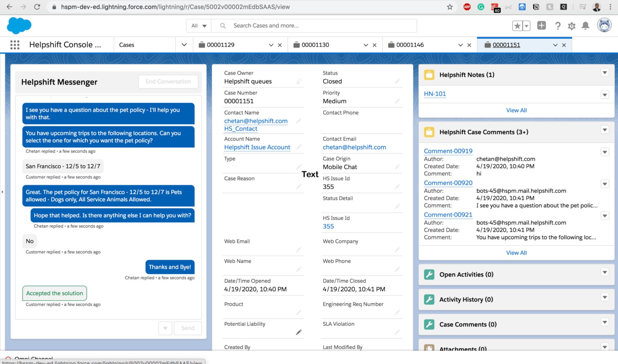Open the Comment-00921 link
The height and width of the screenshot is (364, 618).
pyautogui.click(x=448, y=215)
